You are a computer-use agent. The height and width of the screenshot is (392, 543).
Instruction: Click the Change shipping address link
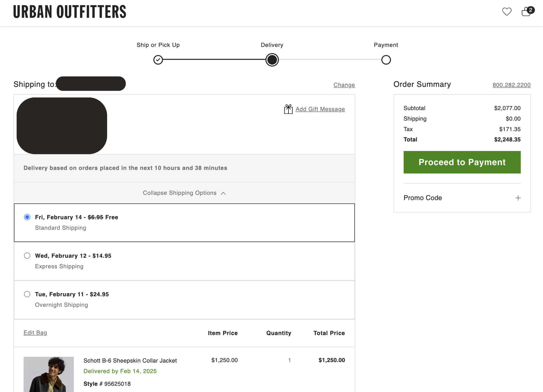[x=344, y=85]
